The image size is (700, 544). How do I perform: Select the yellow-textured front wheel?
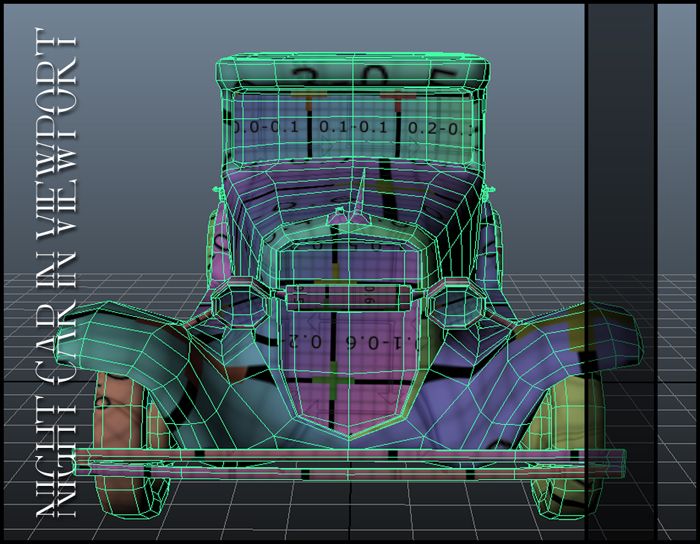pyautogui.click(x=566, y=446)
